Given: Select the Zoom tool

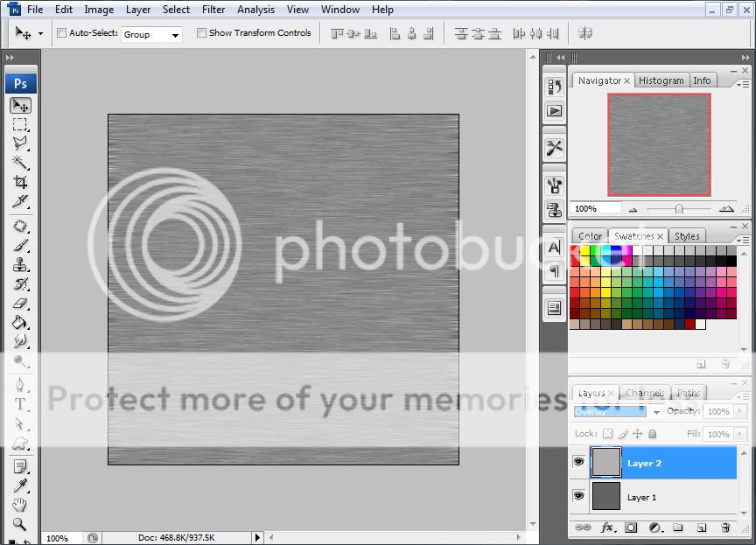Looking at the screenshot, I should tap(20, 524).
